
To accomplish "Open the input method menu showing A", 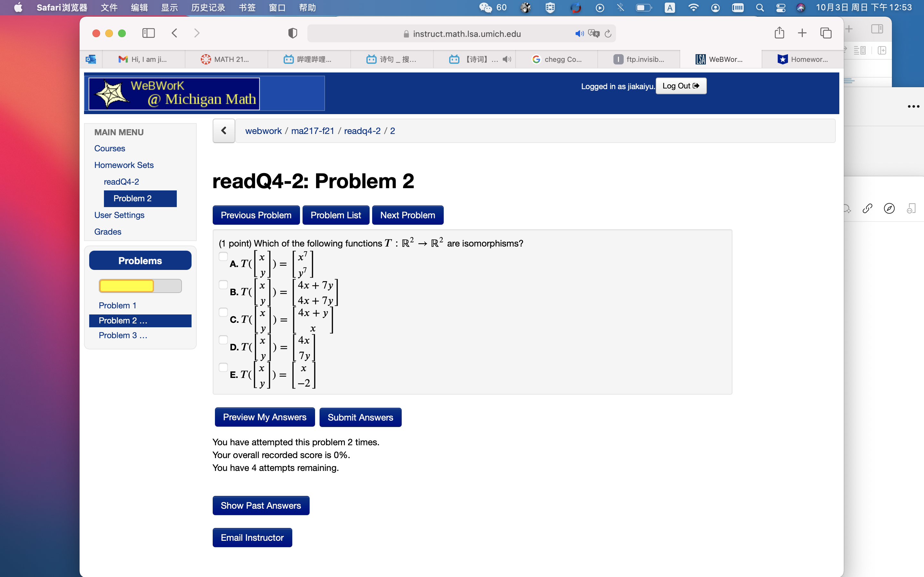I will point(670,7).
